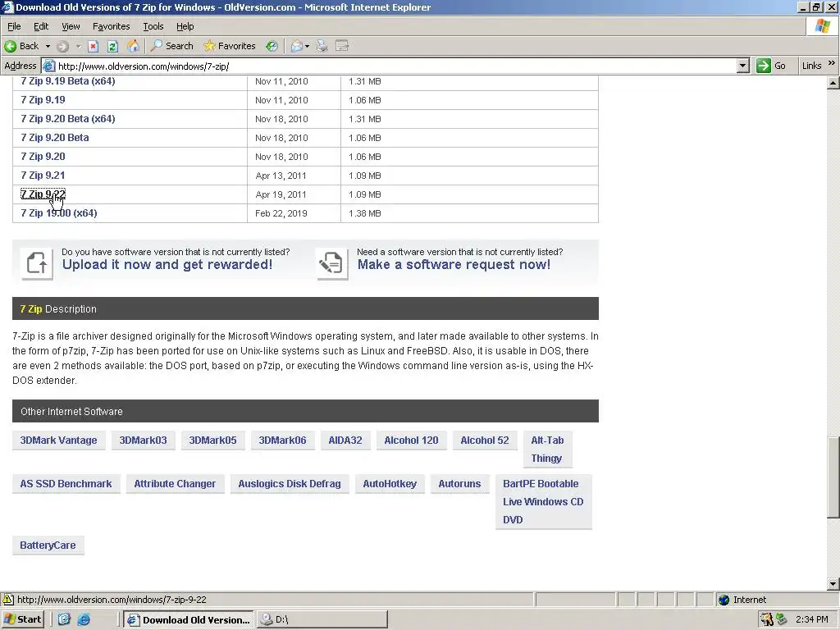
Task: Click the Edit page toolbar icon
Action: pos(342,46)
